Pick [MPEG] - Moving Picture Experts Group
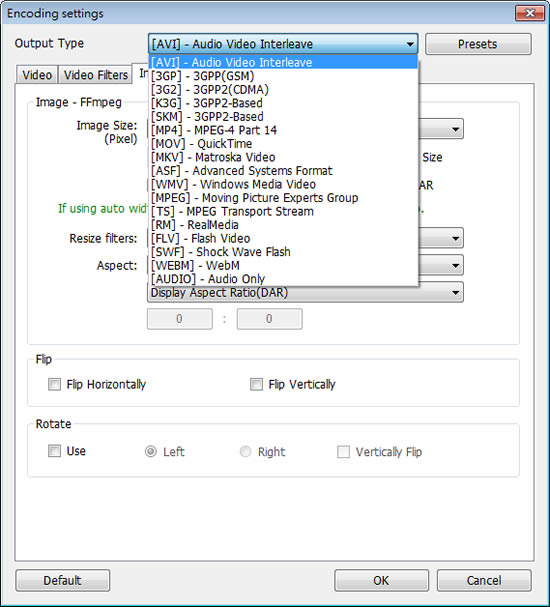 283,198
